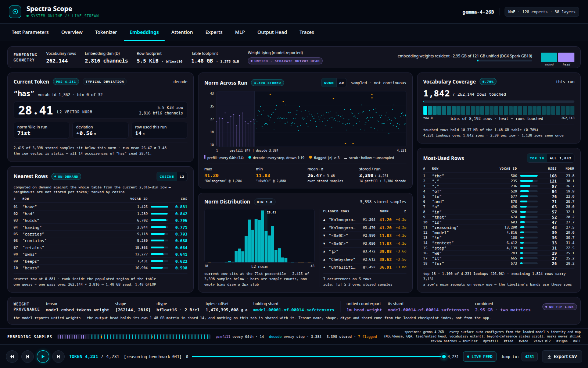Click the POS 4,231 badge

tap(65, 82)
